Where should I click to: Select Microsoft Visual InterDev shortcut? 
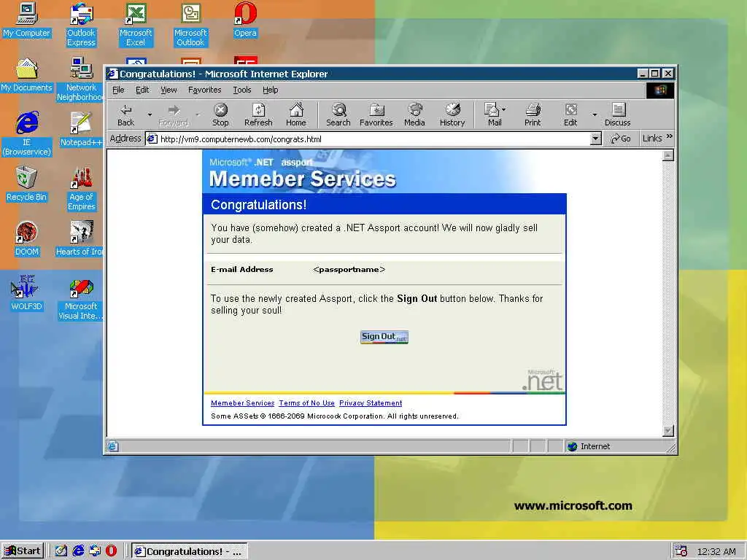click(x=80, y=298)
